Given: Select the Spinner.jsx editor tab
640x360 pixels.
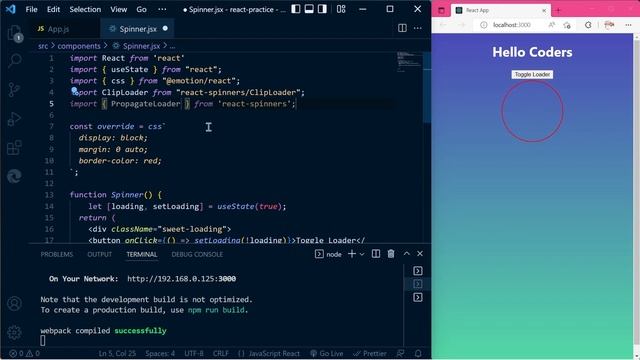Looking at the screenshot, I should coord(138,29).
